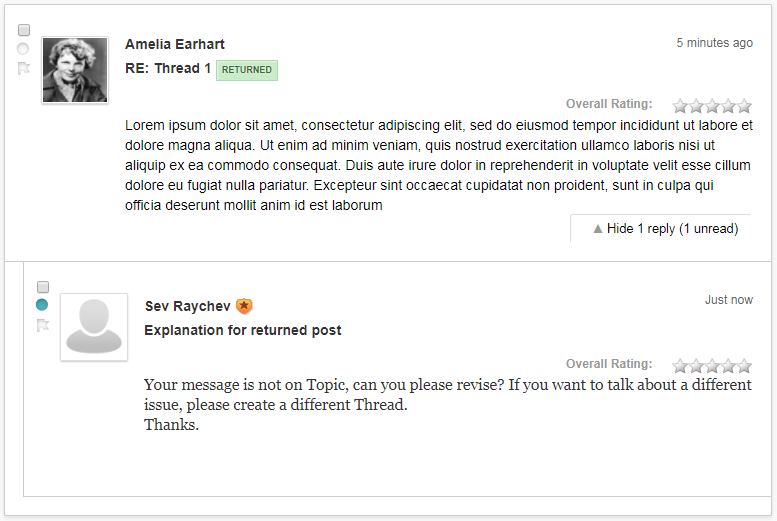Click the triangle arrow beside Hide 1 reply

pyautogui.click(x=598, y=229)
